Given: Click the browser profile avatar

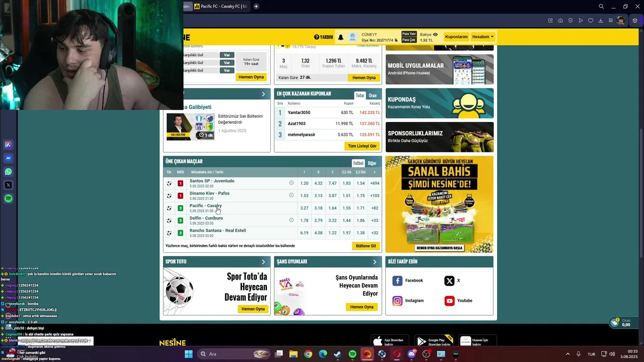Looking at the screenshot, I should 621,21.
